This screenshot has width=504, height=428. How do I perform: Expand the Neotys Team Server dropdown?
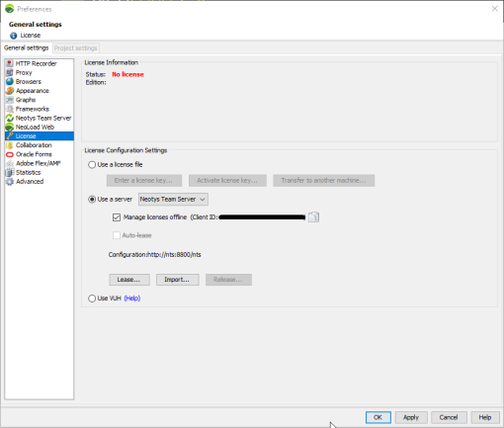click(173, 200)
